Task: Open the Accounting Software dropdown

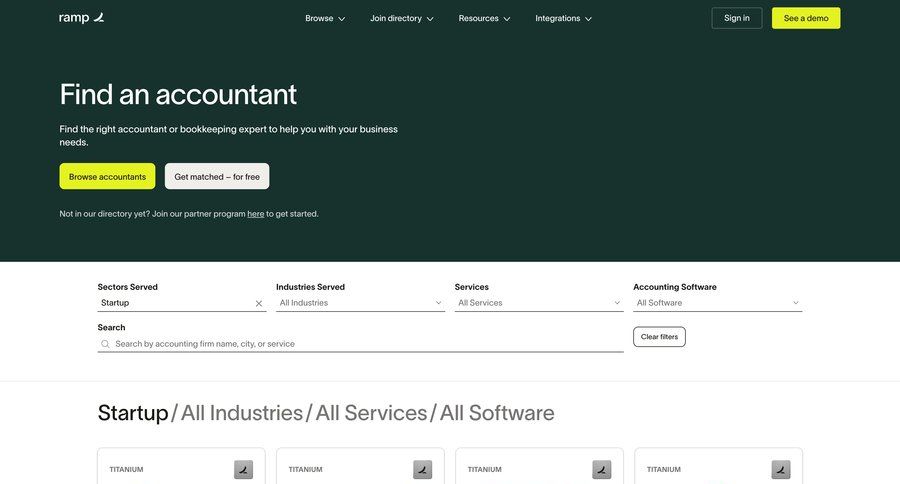Action: tap(717, 303)
